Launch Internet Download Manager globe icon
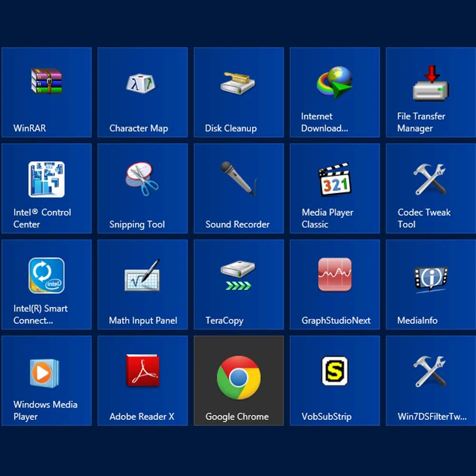The height and width of the screenshot is (476, 476). pos(335,82)
